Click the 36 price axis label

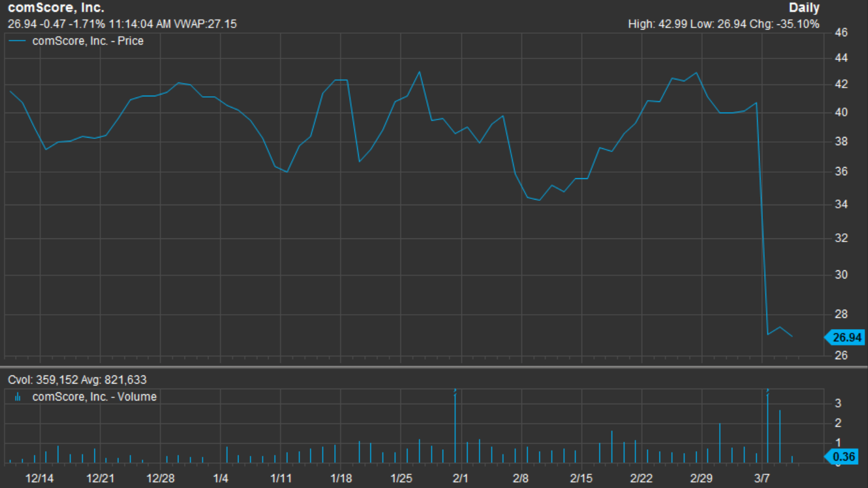click(841, 172)
